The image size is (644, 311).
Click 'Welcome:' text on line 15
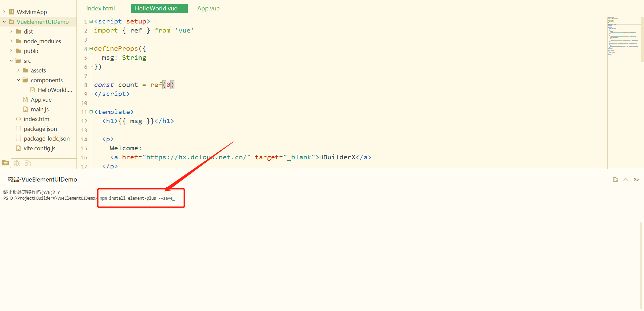coord(126,148)
